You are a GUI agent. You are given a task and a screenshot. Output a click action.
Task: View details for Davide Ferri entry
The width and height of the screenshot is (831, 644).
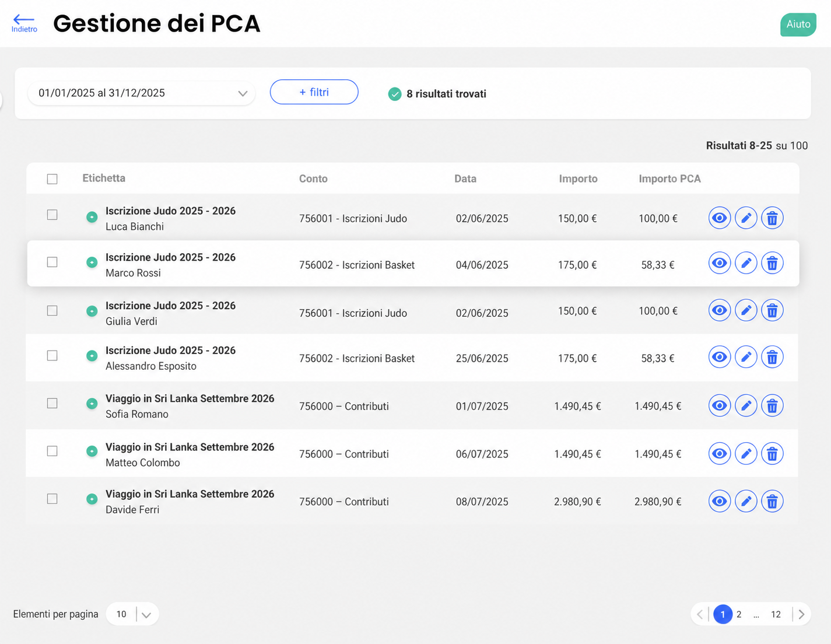(720, 501)
